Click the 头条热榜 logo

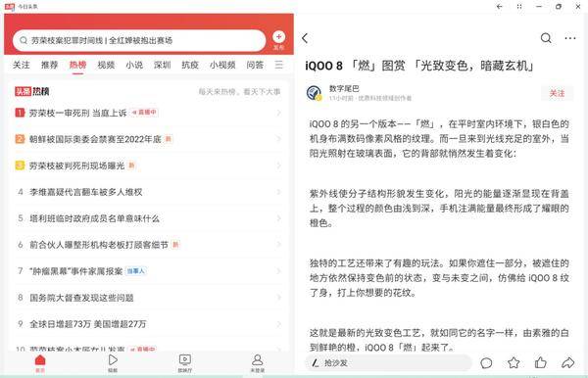32,91
